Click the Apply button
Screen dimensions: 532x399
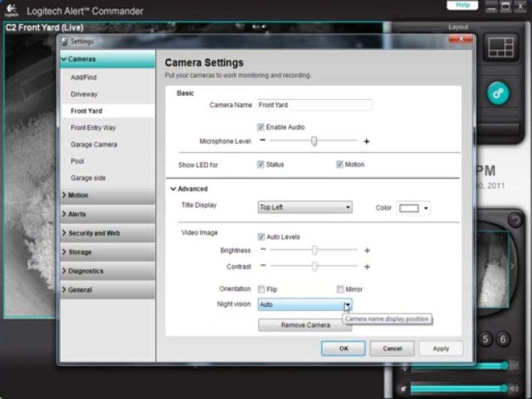point(441,349)
